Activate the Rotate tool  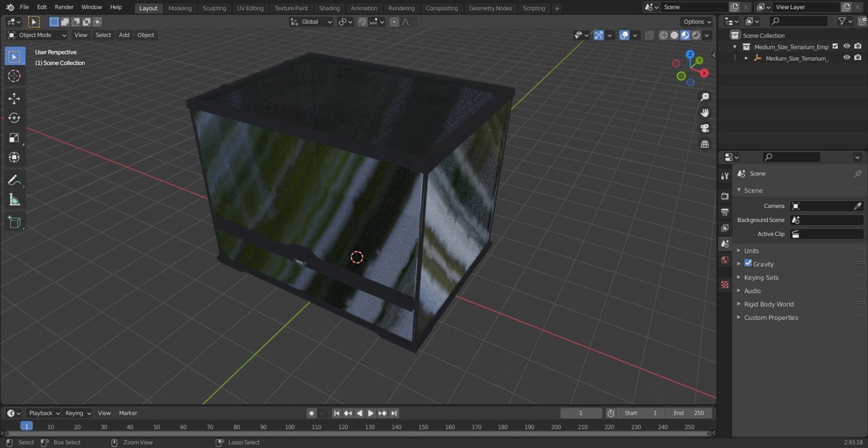[x=14, y=118]
